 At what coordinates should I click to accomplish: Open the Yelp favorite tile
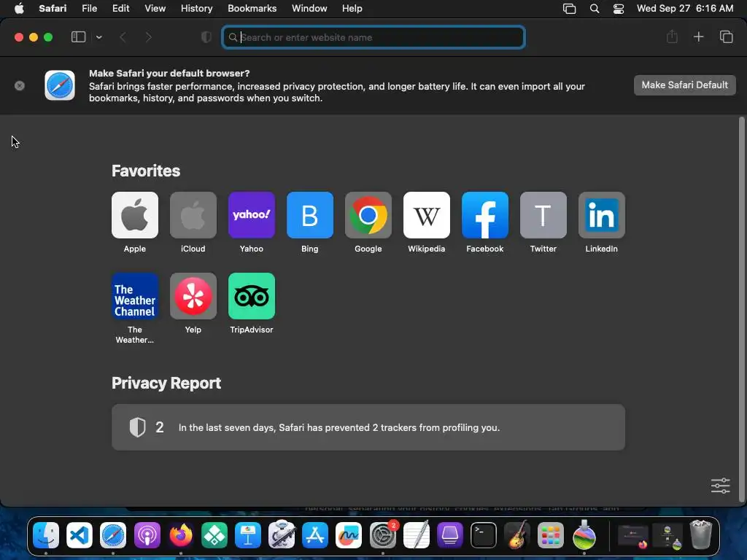(193, 296)
